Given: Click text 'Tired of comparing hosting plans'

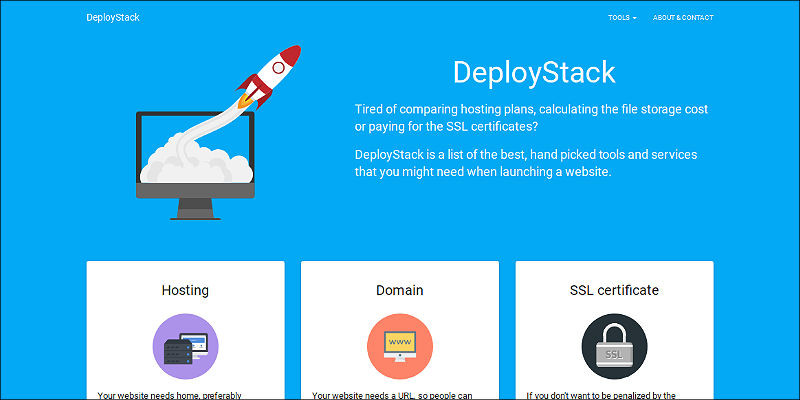Looking at the screenshot, I should tap(445, 109).
